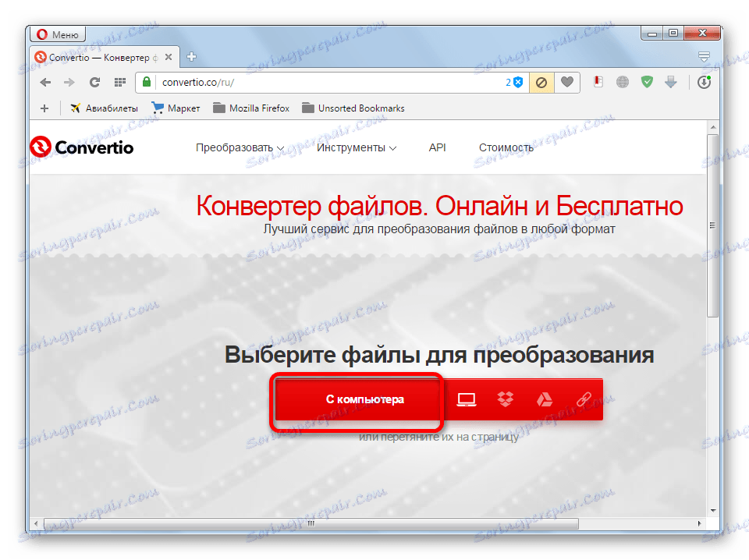Click the horizontal scrollbar thumb
749x560 pixels.
point(311,523)
